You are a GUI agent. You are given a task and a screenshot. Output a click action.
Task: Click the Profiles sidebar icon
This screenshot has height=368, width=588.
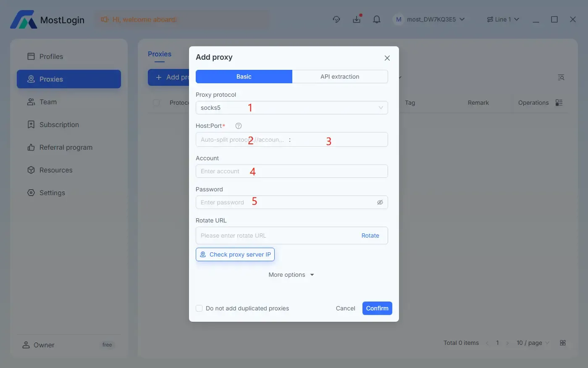coord(31,56)
